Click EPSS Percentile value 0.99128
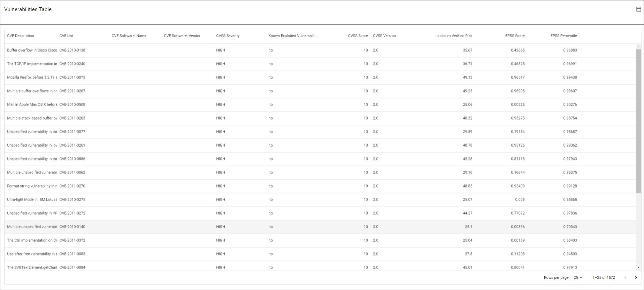This screenshot has height=290, width=644. tap(570, 186)
